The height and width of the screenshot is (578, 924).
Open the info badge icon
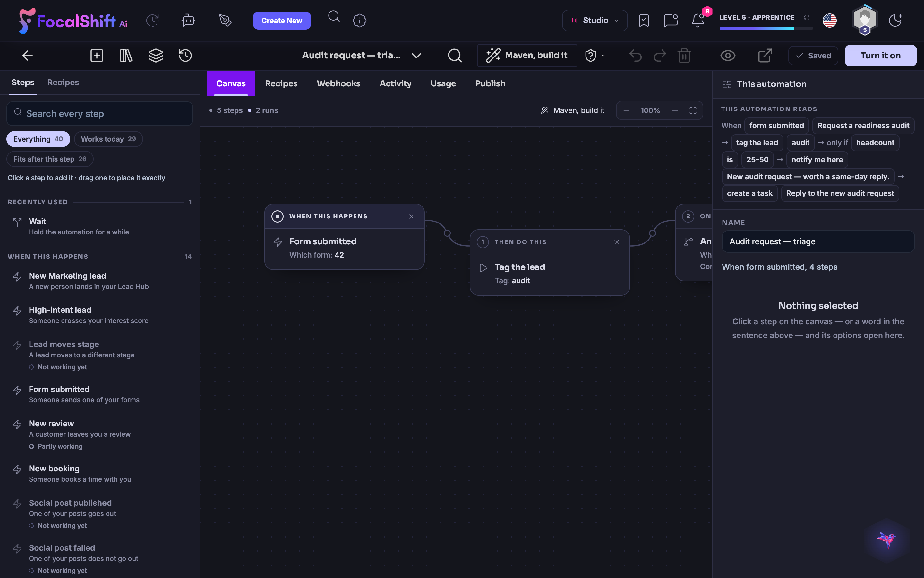[359, 20]
